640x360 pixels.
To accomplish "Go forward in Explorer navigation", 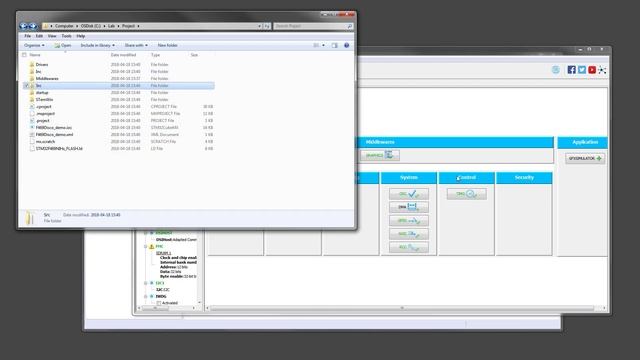I will [x=33, y=26].
